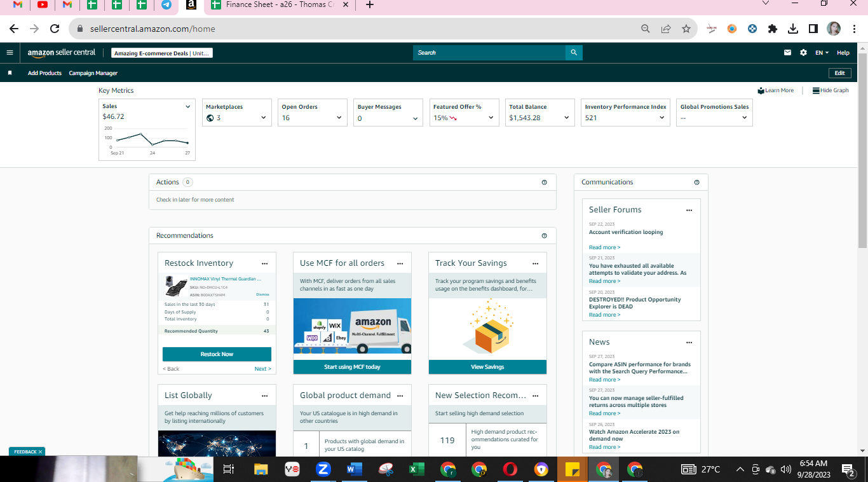Open Zoom from the taskbar
Viewport: 868px width, 482px height.
click(x=323, y=469)
